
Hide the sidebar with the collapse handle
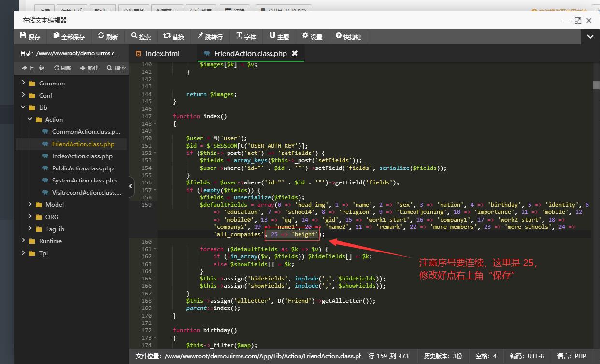[x=131, y=186]
